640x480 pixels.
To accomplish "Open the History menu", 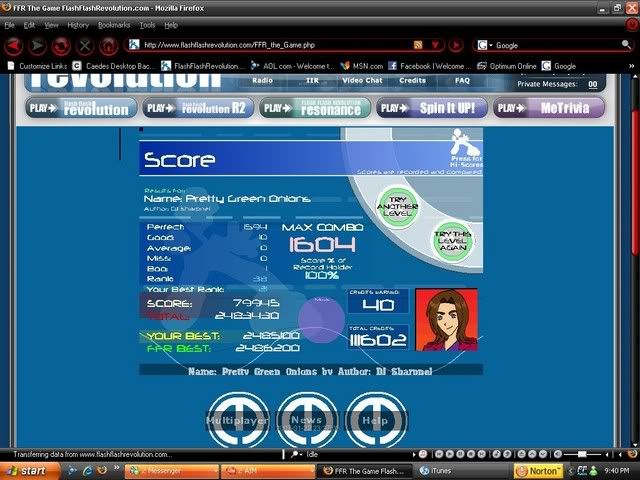I will [x=77, y=24].
